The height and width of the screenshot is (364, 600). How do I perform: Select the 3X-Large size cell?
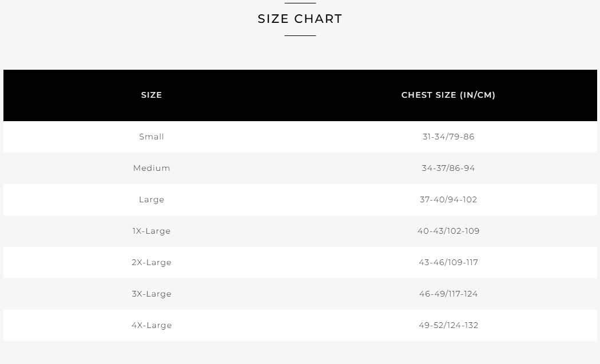(x=152, y=294)
